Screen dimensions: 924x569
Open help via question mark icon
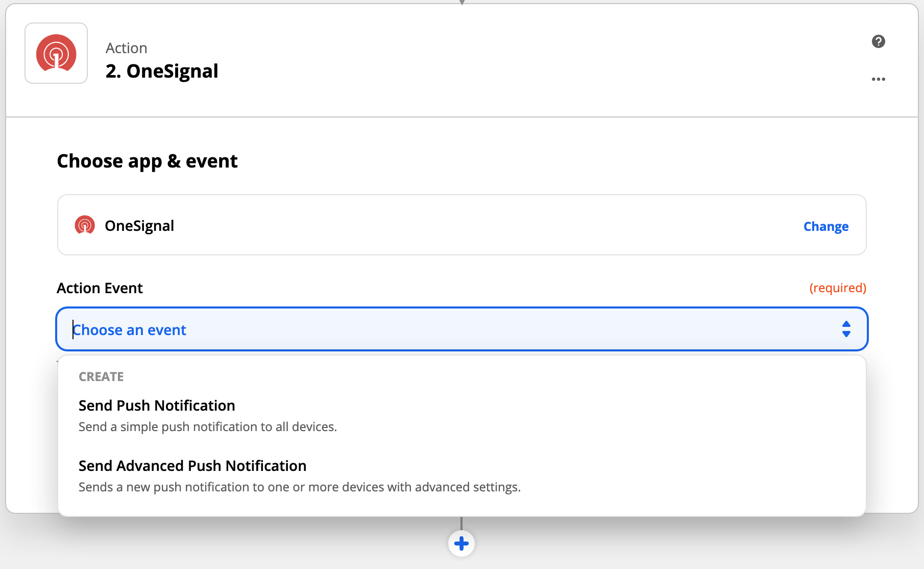pos(878,41)
